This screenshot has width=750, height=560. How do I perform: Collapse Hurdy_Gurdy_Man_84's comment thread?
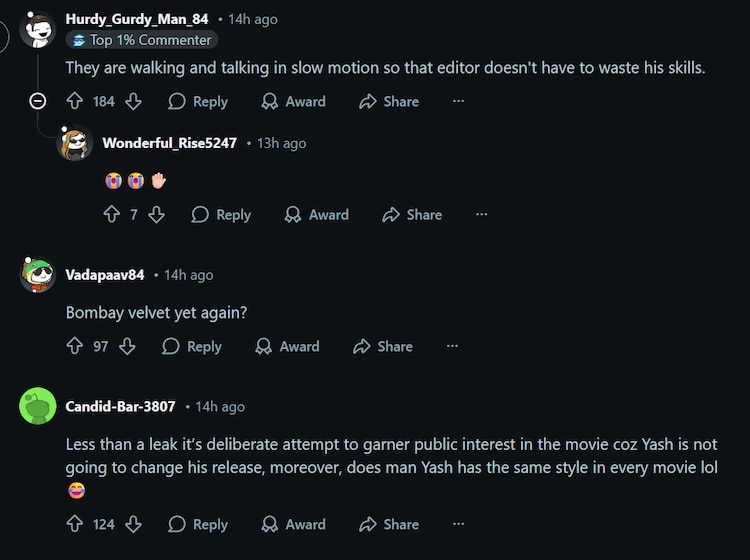point(38,101)
